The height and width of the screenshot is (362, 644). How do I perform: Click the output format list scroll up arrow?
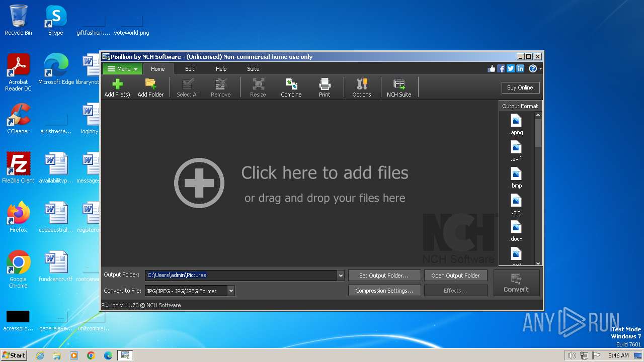tap(538, 115)
